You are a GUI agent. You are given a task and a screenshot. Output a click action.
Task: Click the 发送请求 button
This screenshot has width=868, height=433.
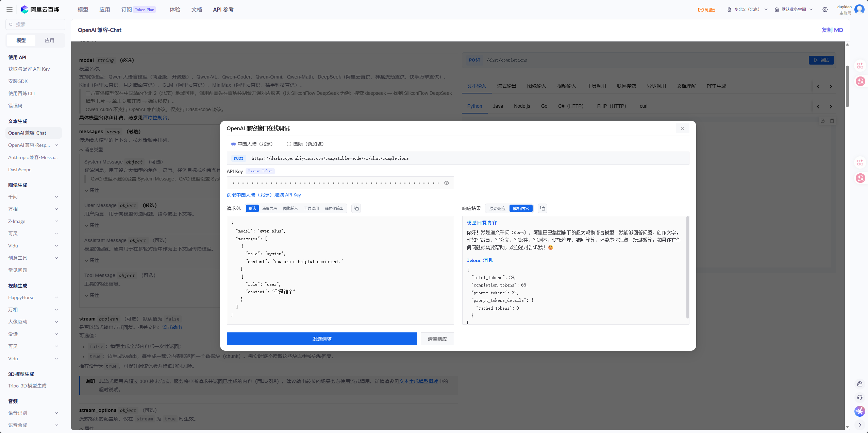pyautogui.click(x=322, y=339)
